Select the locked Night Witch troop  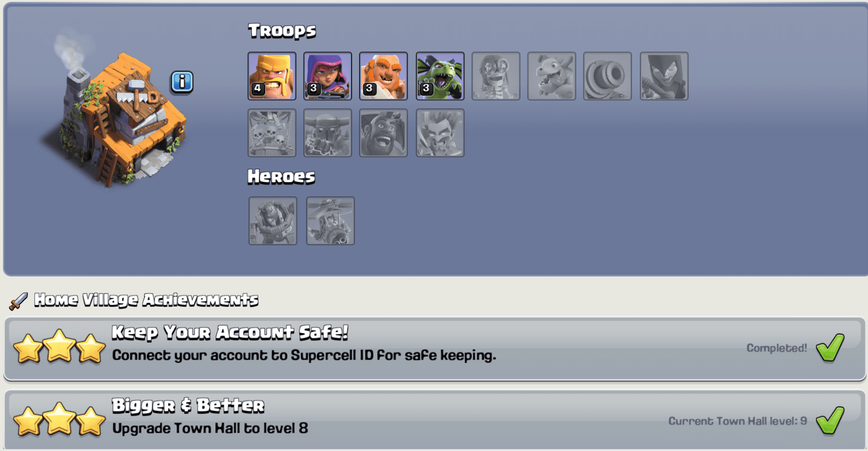(664, 76)
